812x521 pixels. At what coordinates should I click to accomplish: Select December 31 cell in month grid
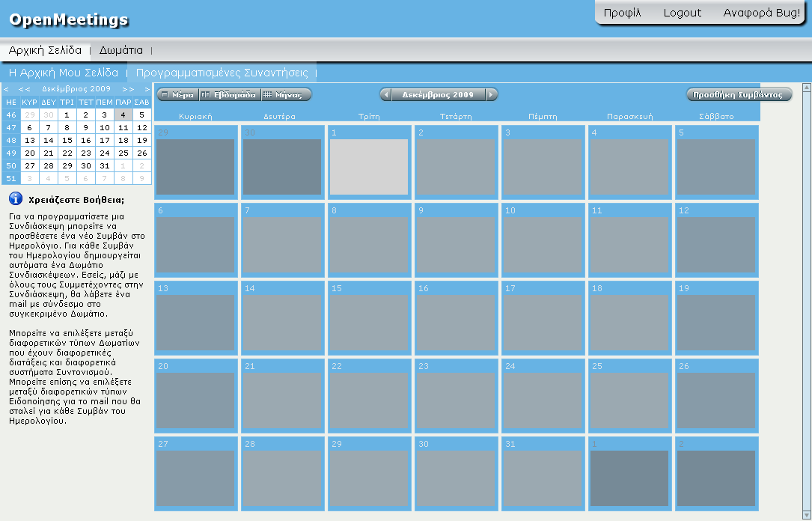[543, 473]
